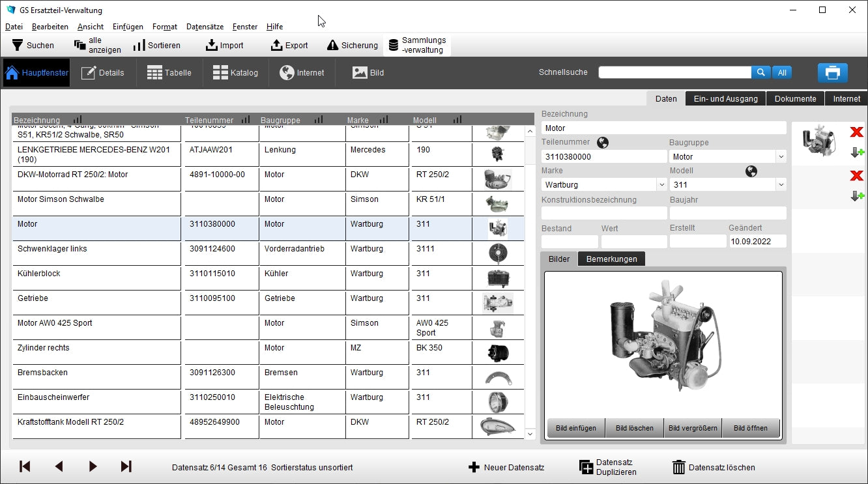This screenshot has height=484, width=868.
Task: Delete first image with red X icon
Action: point(856,132)
